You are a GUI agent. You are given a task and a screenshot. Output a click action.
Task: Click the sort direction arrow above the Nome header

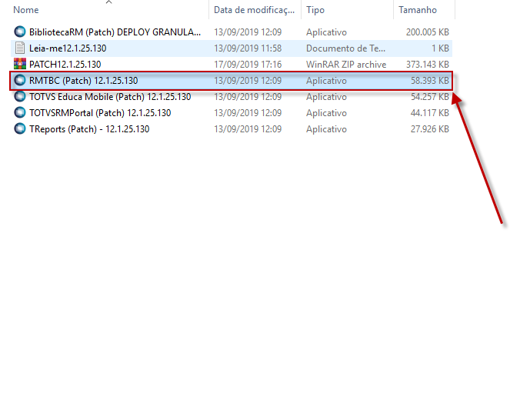point(108,2)
